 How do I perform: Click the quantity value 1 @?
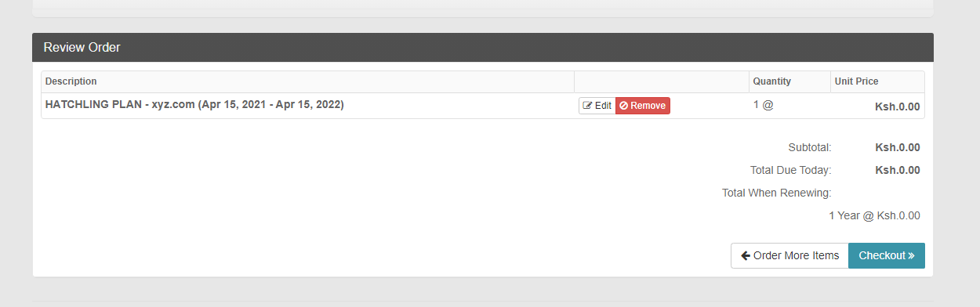(764, 105)
